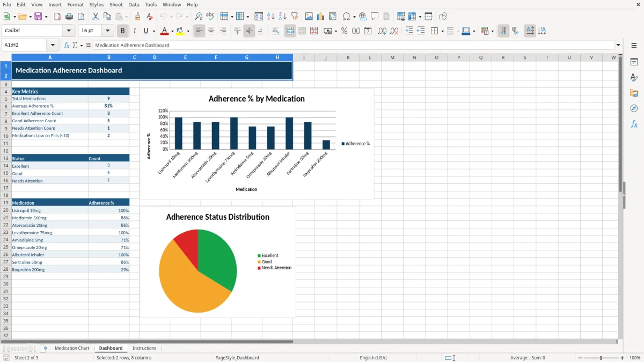Open the Data menu
Viewport: 644px width, 362px height.
pos(134,4)
